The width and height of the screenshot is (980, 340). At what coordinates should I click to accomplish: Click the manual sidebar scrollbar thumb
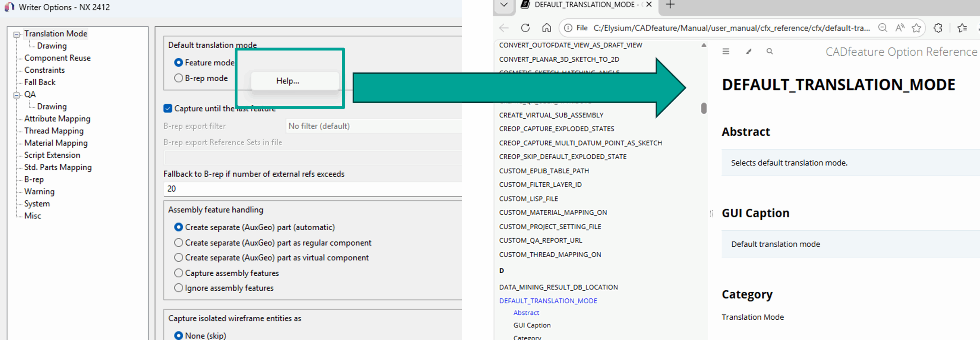(x=704, y=108)
